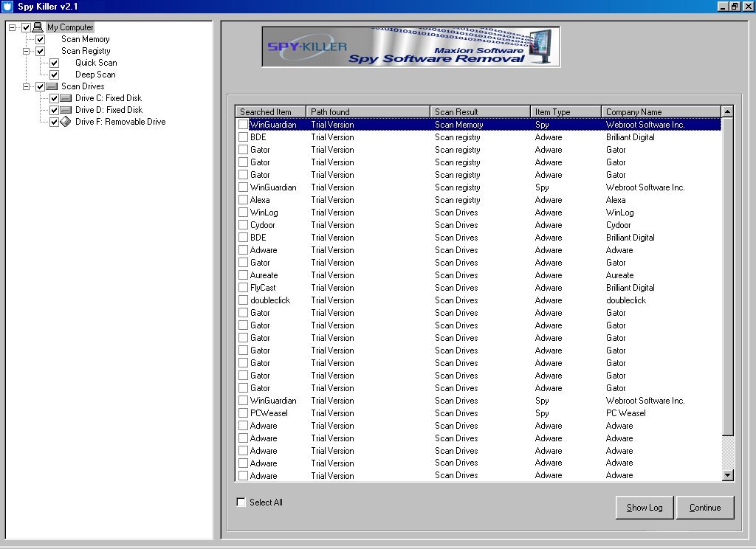Screen dimensions: 756x549
Task: Click the Continue button
Action: point(705,508)
